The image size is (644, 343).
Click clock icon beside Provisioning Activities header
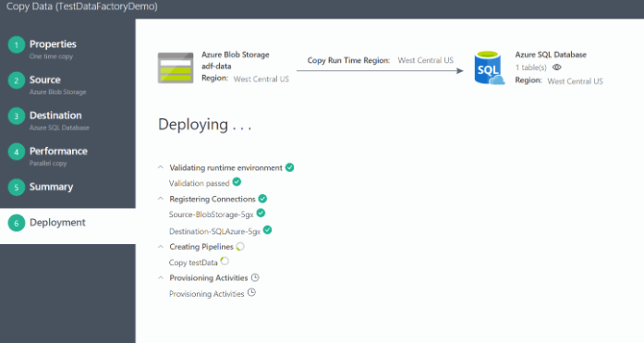pos(255,277)
